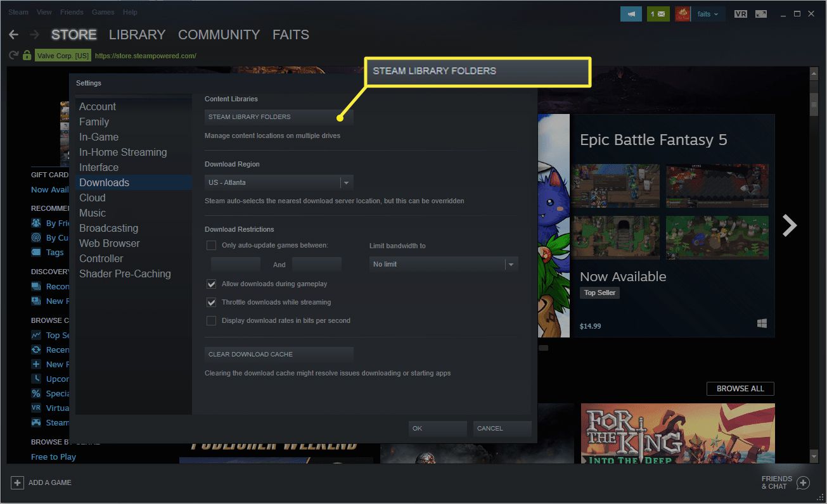Select In-Home Streaming settings category
827x504 pixels.
point(134,152)
